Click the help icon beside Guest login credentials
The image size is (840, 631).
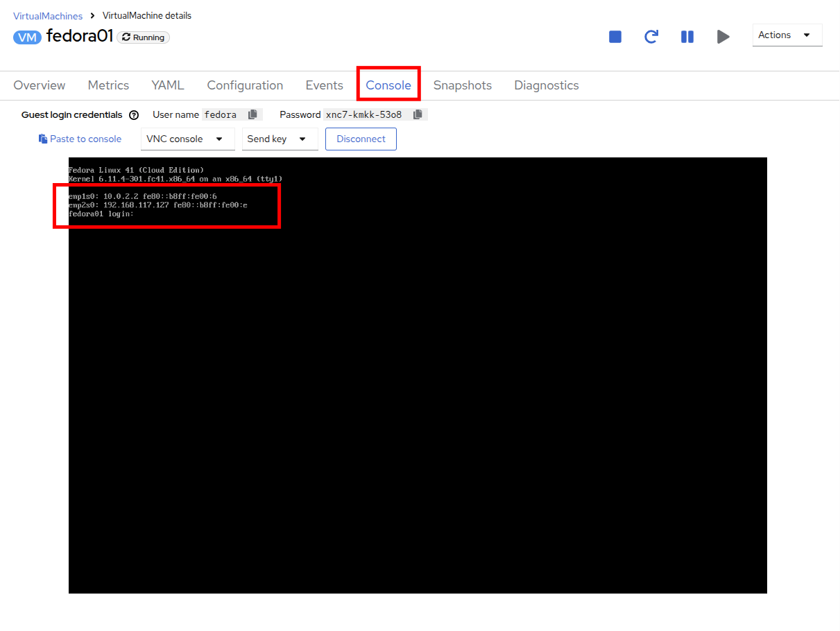(x=134, y=115)
